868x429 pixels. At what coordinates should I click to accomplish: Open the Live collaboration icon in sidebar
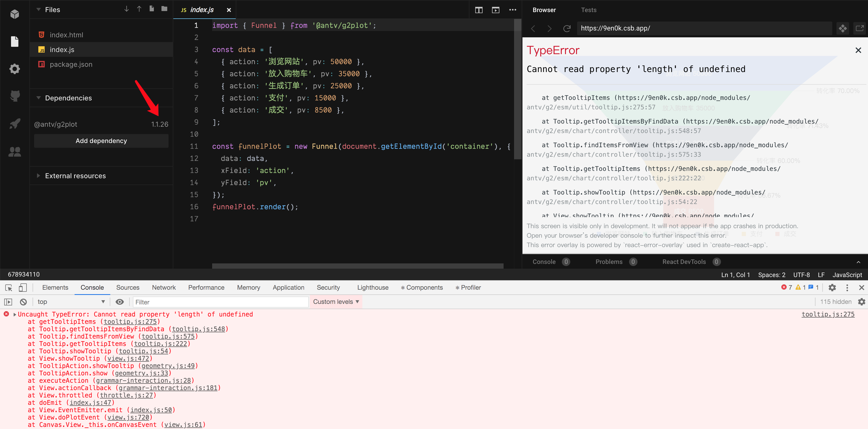coord(15,152)
